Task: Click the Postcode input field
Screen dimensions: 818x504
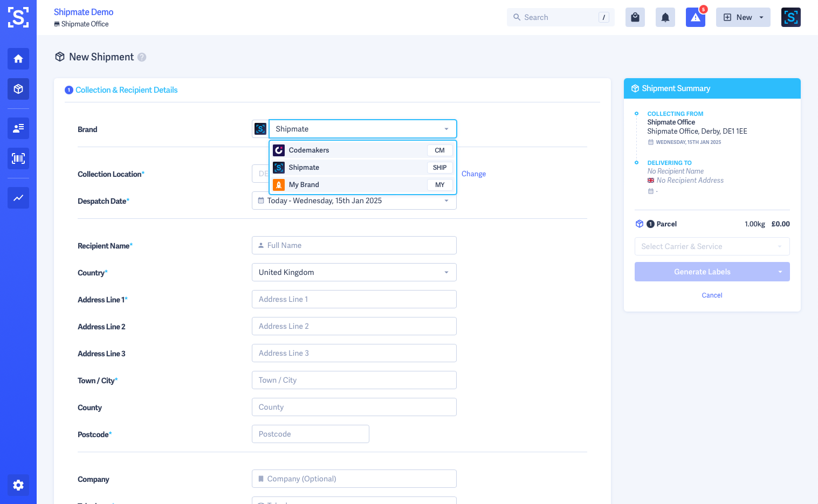Action: (x=311, y=434)
